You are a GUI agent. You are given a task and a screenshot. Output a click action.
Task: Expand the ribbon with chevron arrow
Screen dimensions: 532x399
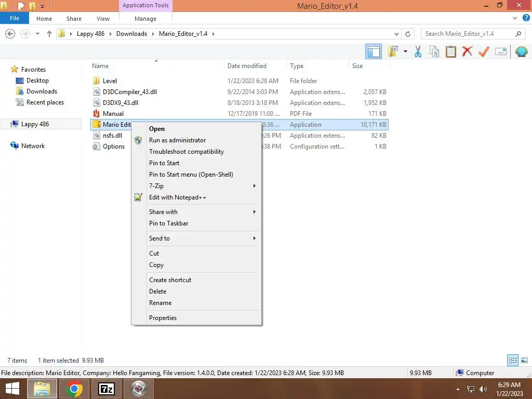click(x=515, y=18)
